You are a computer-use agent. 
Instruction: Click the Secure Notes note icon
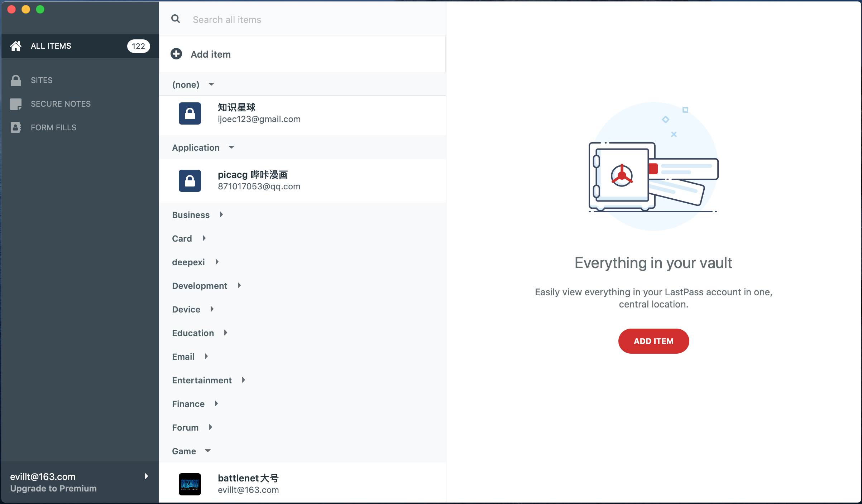tap(16, 104)
